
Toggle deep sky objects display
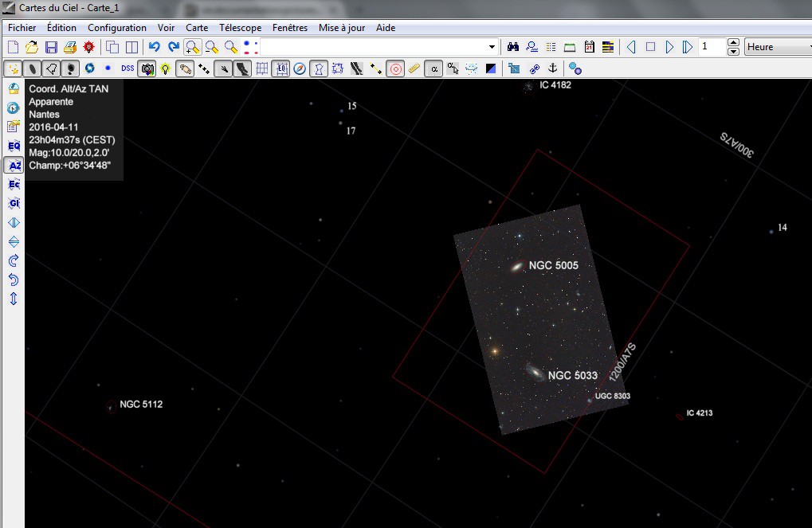click(32, 68)
